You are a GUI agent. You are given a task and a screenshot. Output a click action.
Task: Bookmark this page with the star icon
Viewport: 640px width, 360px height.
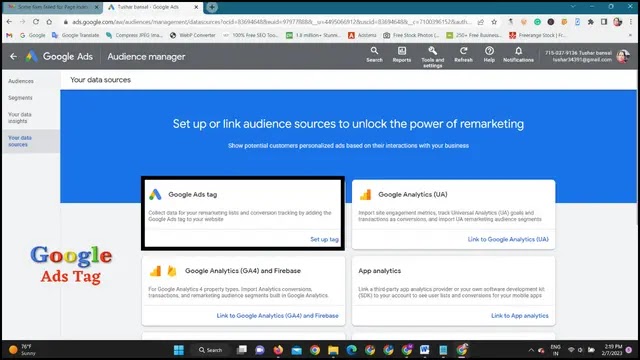click(x=494, y=22)
